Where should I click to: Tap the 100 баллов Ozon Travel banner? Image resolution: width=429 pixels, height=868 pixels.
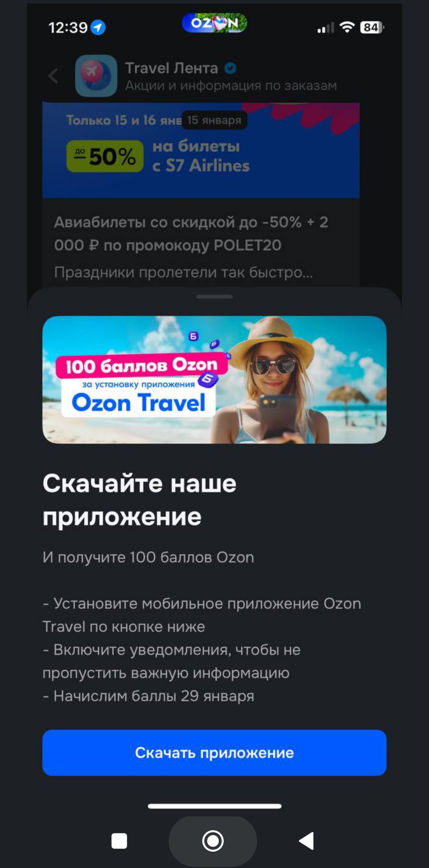tap(214, 380)
